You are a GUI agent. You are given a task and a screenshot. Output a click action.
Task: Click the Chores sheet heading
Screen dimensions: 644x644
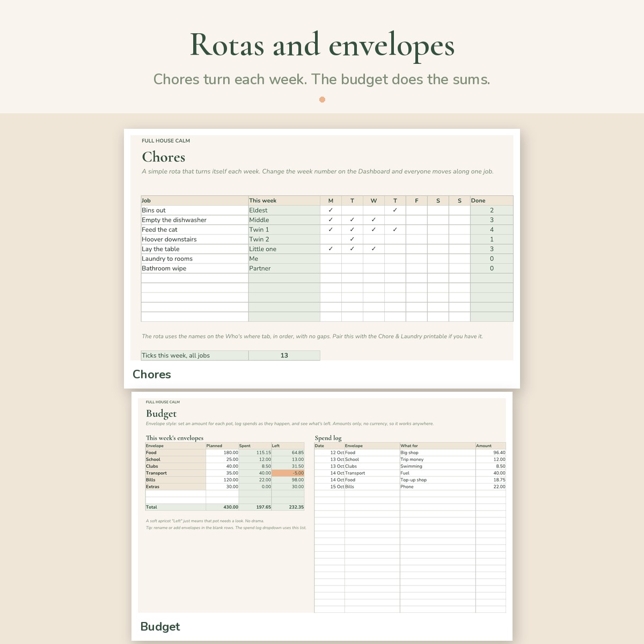point(164,157)
